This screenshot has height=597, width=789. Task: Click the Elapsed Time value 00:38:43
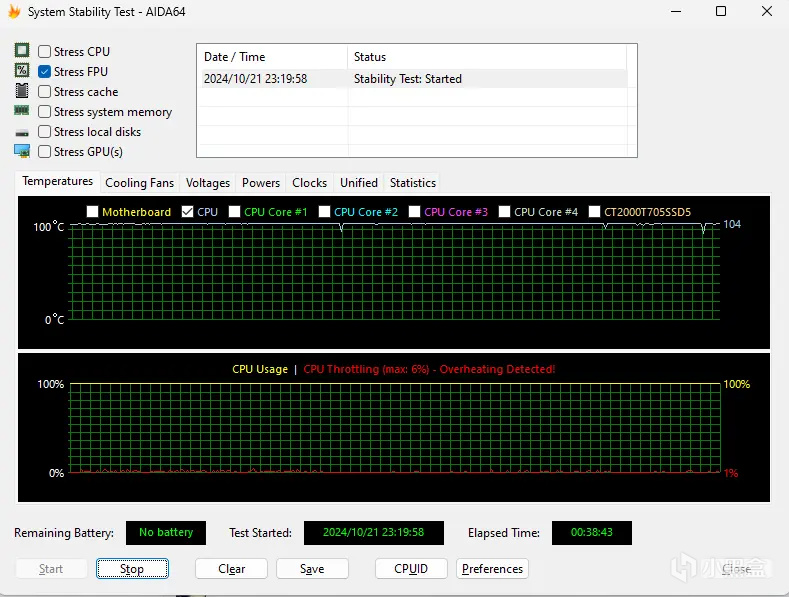[592, 533]
